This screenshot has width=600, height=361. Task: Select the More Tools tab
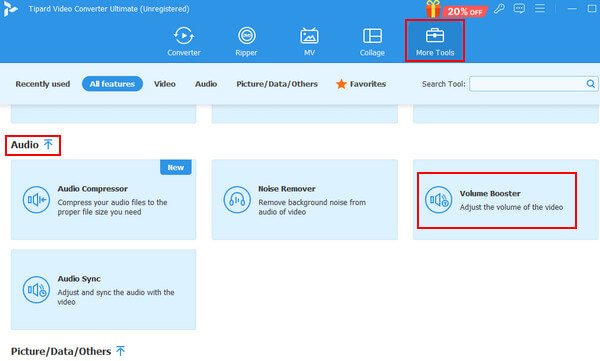pyautogui.click(x=435, y=41)
